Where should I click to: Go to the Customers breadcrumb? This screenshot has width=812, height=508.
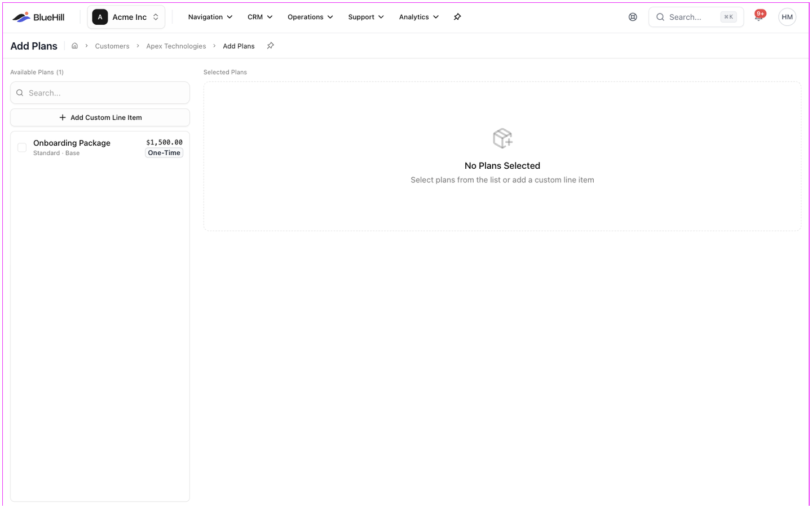point(112,46)
